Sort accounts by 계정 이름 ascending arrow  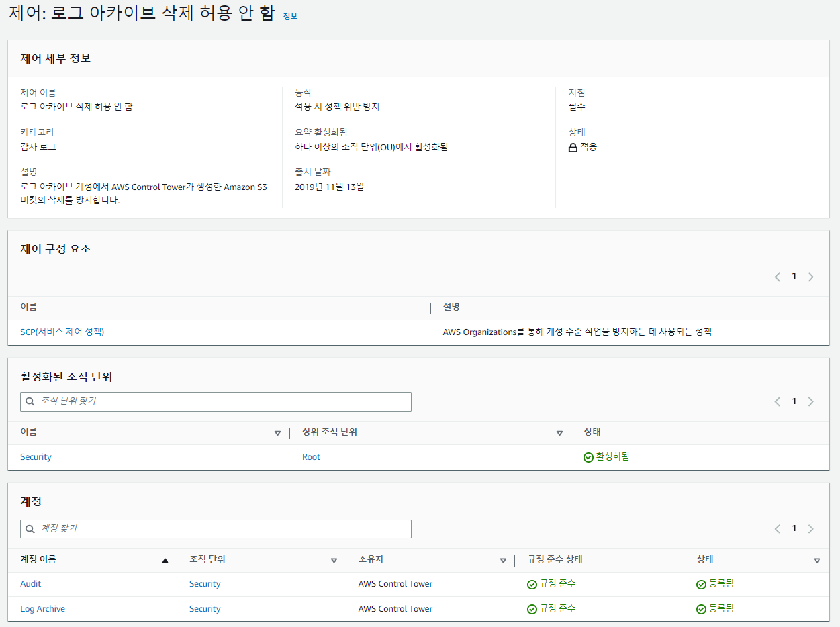[x=165, y=561]
